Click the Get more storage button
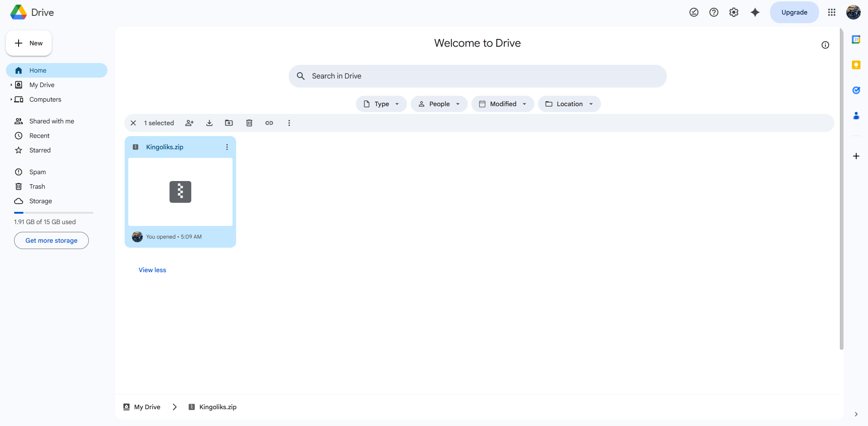 pos(51,240)
